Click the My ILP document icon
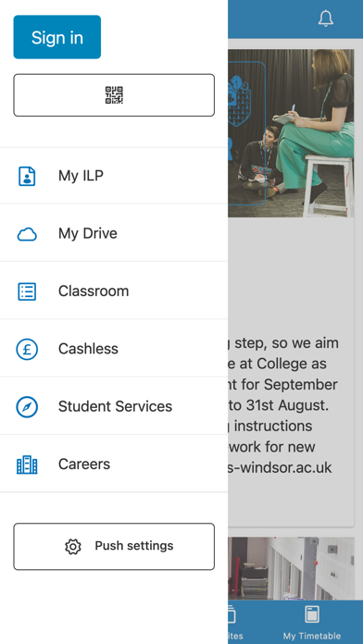The image size is (363, 644). (x=27, y=176)
